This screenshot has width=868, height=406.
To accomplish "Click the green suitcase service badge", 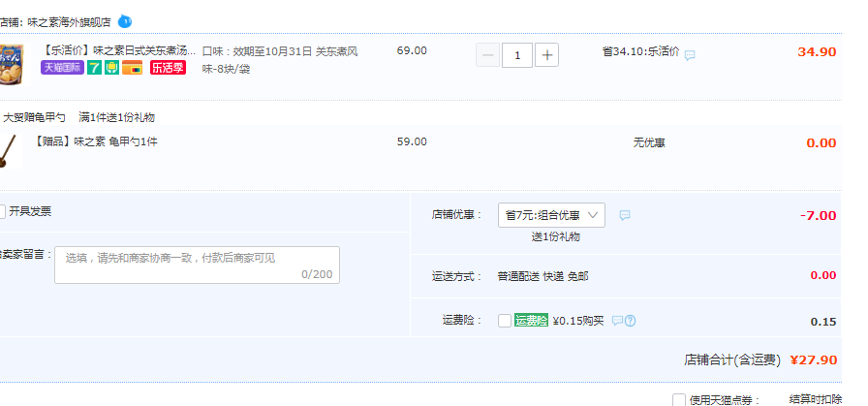I will pyautogui.click(x=111, y=68).
